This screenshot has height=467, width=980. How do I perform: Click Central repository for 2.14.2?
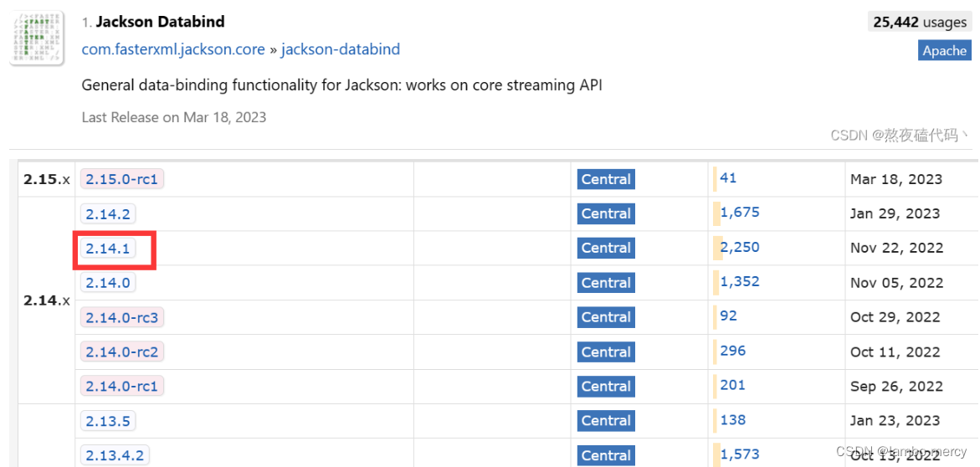[606, 213]
